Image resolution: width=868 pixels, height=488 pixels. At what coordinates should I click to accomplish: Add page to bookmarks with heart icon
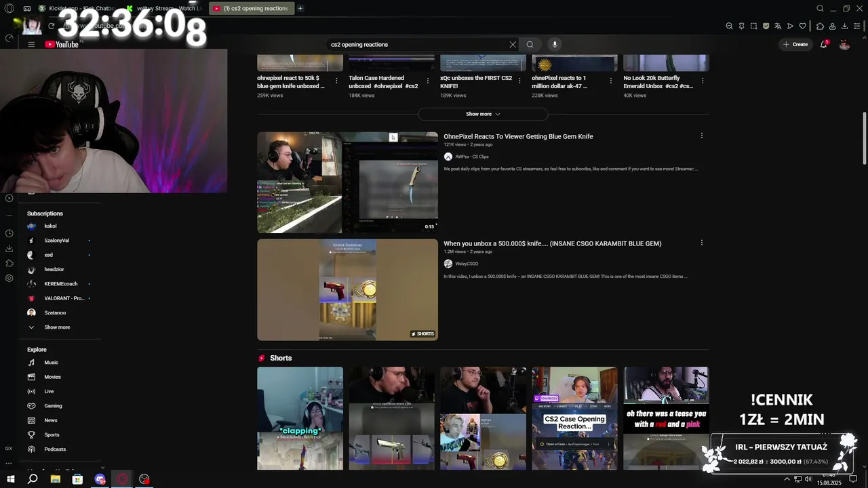(802, 26)
